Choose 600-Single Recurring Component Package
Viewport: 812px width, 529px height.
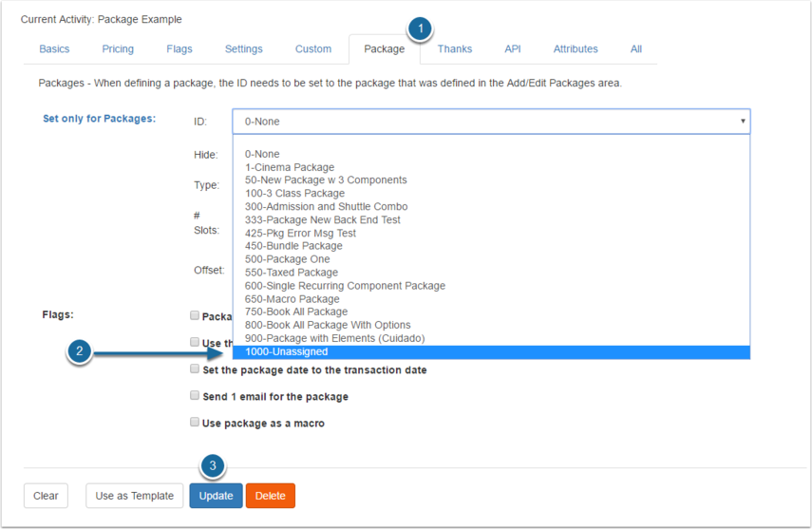tap(491, 286)
